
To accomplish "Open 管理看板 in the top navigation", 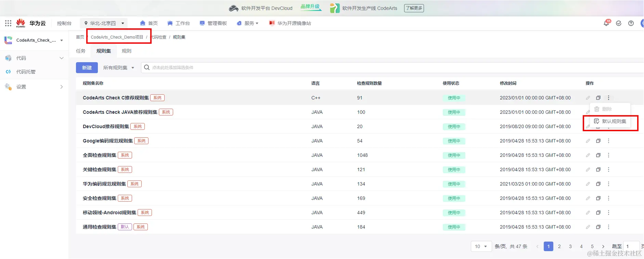I will tap(214, 23).
